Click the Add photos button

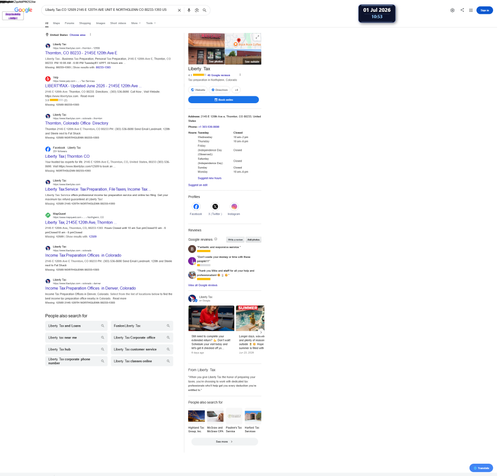[253, 240]
